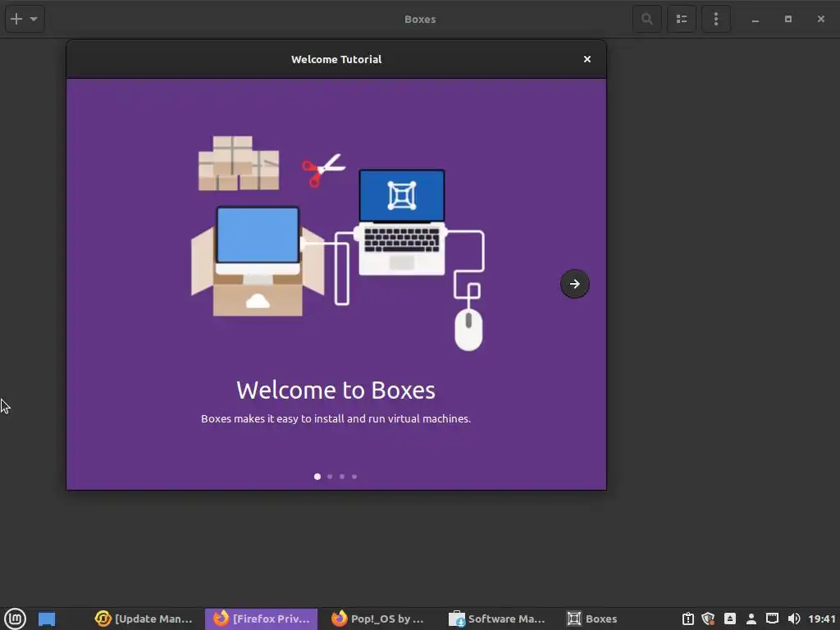Switch to Update Manager taskbar window

(144, 619)
